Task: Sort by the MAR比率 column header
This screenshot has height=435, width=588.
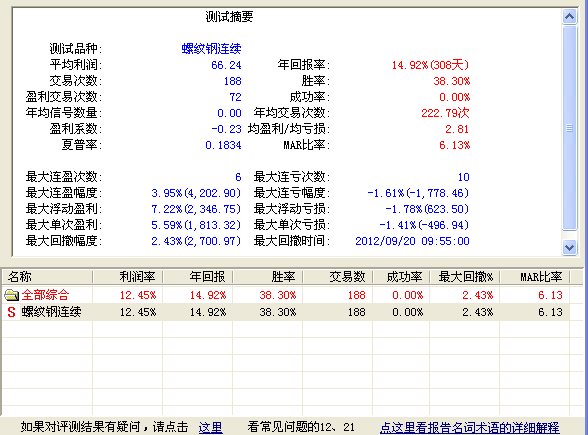Action: 535,277
